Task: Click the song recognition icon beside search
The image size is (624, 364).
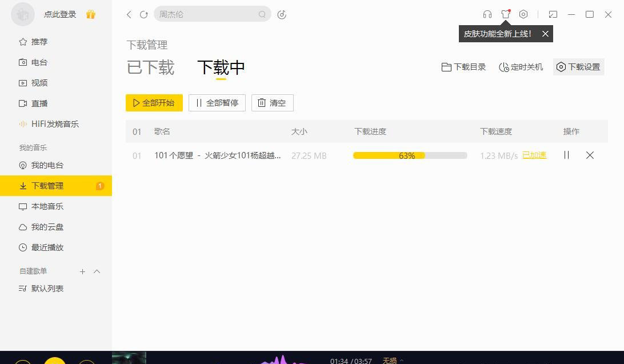Action: click(282, 14)
